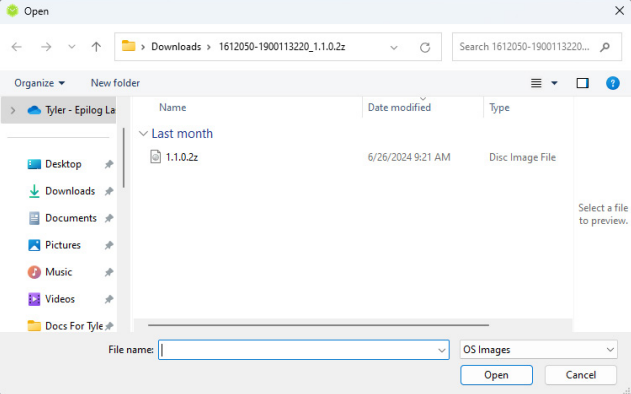Click the folder icon in address bar
Screen dimensions: 631x394
tap(128, 46)
